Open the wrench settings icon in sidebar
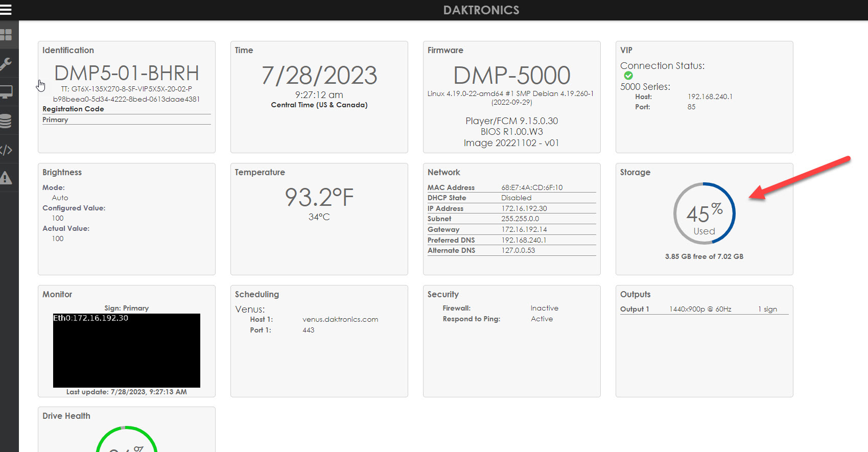 pos(6,64)
